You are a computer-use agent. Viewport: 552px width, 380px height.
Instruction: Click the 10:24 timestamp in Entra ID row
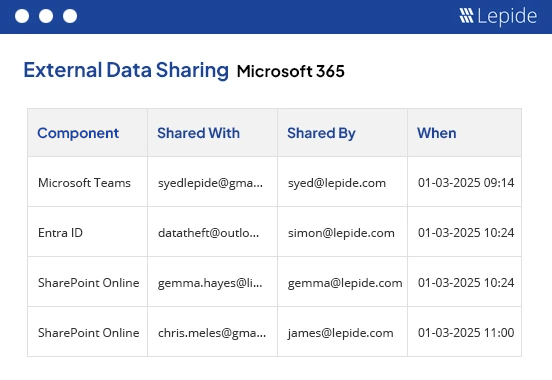coord(466,233)
